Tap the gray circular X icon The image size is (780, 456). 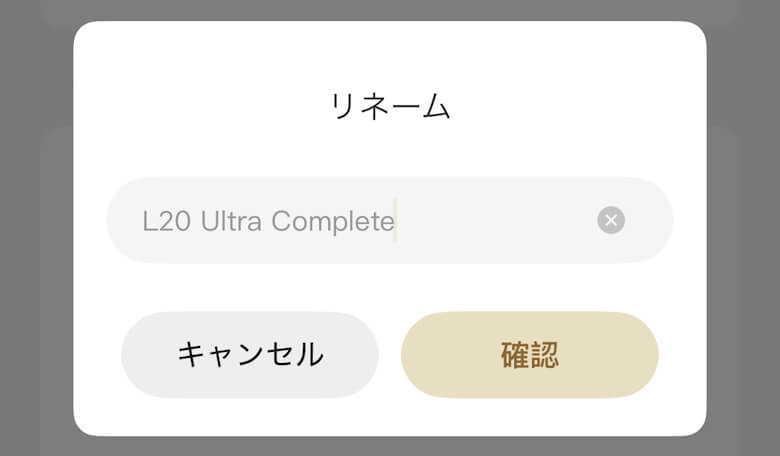[611, 220]
